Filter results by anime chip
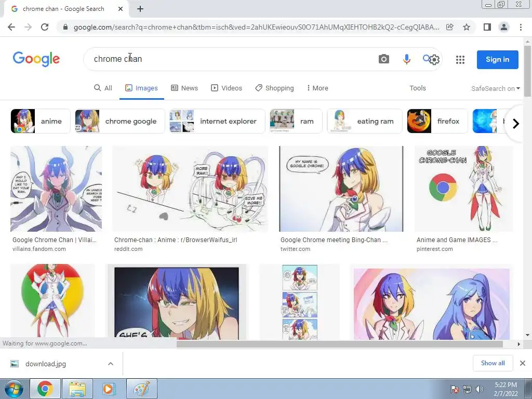This screenshot has width=532, height=399. 41,121
